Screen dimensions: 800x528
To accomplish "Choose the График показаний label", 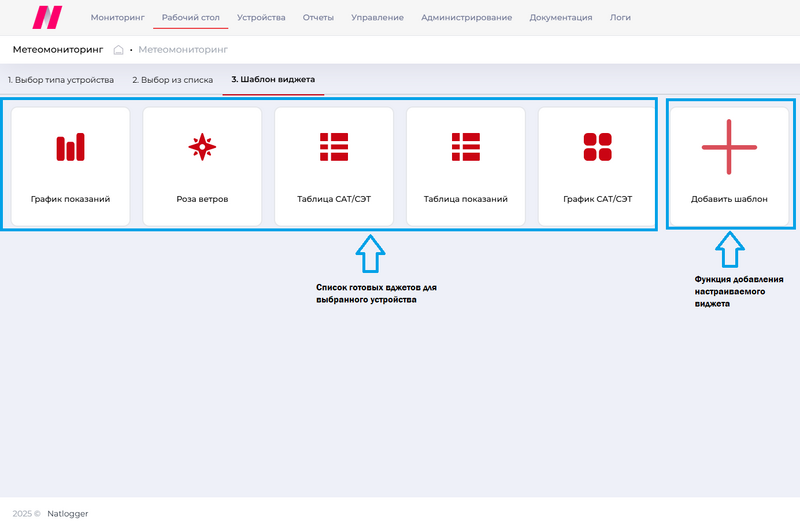I will (70, 199).
